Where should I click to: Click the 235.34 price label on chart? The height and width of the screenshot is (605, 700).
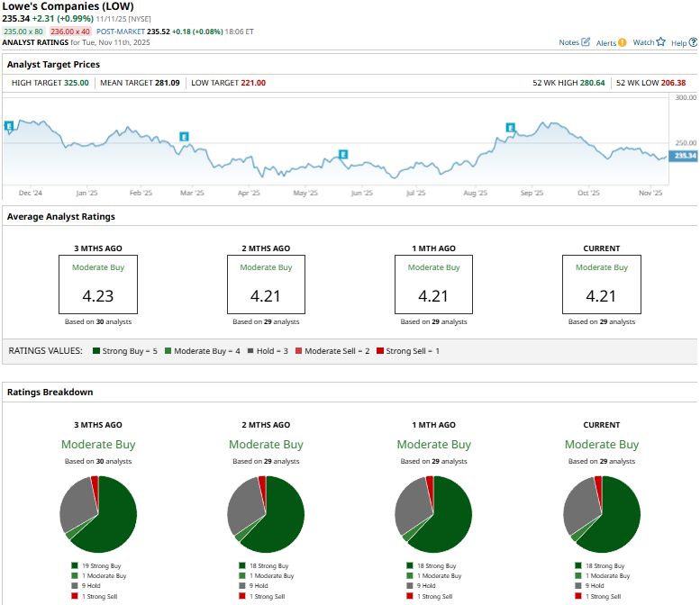click(x=685, y=156)
